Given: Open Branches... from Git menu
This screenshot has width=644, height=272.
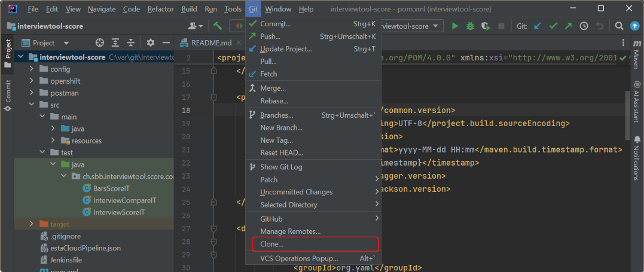Looking at the screenshot, I should pyautogui.click(x=313, y=115).
